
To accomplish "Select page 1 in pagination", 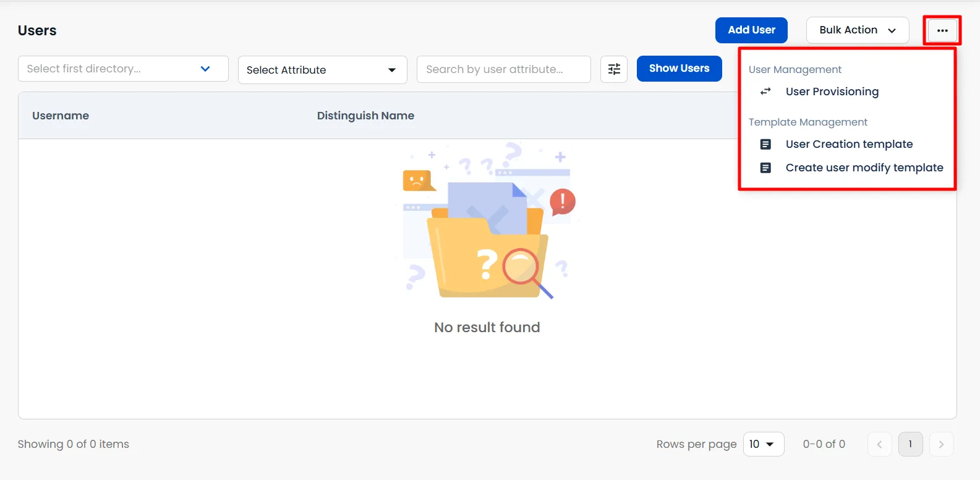I will [910, 444].
